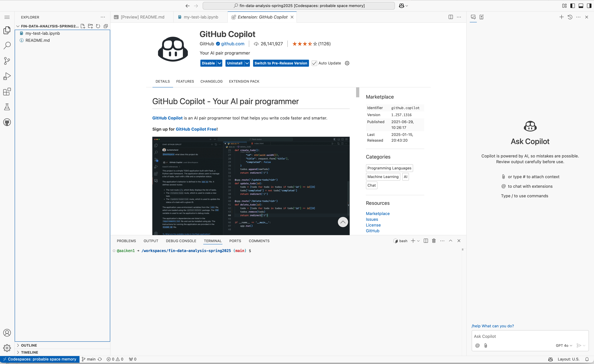Open the GitHub Copilot Free link

196,129
